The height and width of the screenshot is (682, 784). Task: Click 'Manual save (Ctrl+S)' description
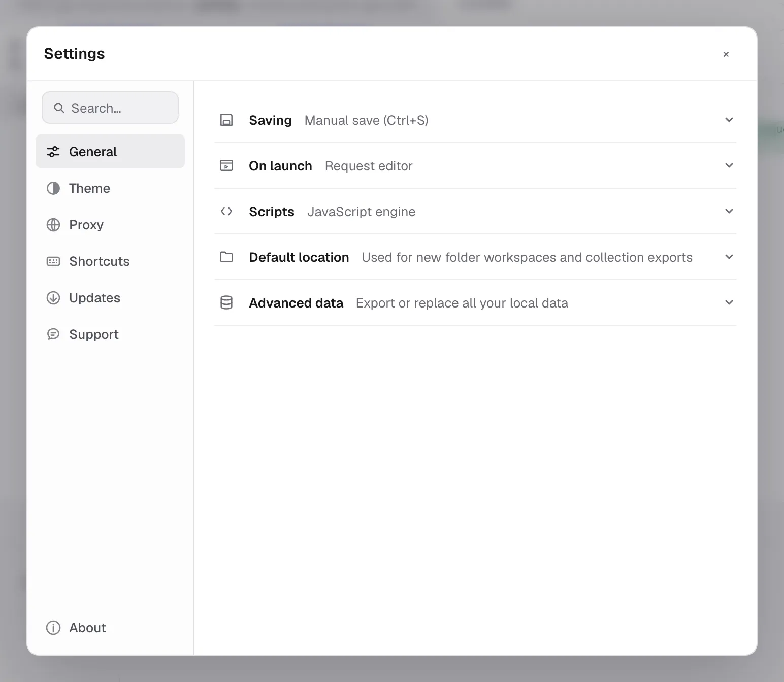point(367,120)
